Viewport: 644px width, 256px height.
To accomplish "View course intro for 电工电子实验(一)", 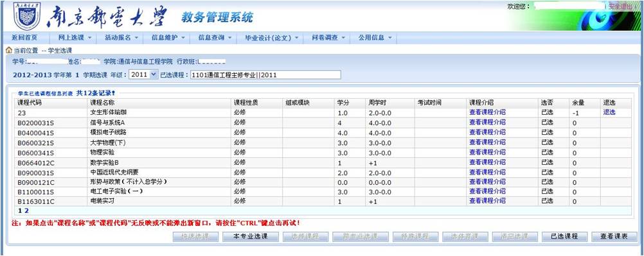I will click(x=487, y=191).
